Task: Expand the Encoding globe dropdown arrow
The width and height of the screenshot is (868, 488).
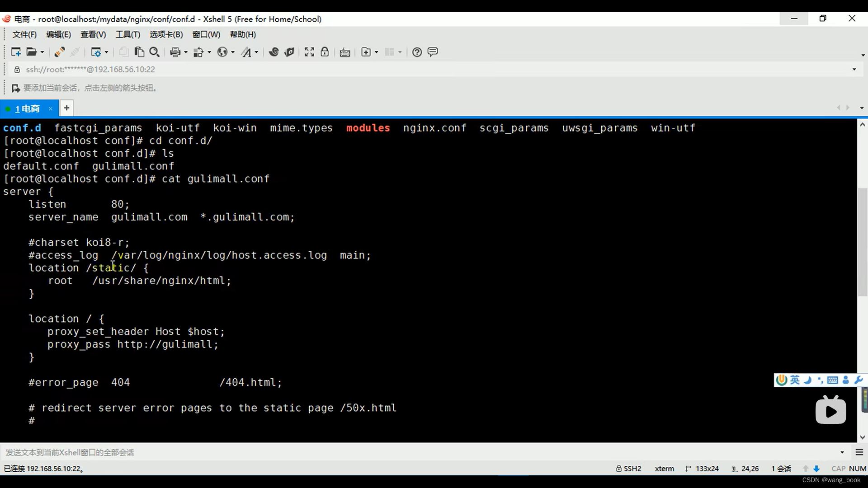Action: pos(233,52)
